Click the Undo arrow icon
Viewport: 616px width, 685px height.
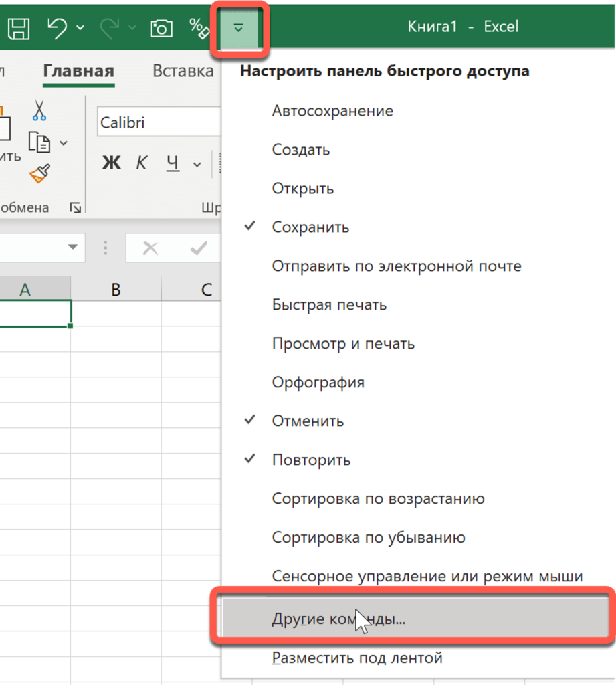pyautogui.click(x=58, y=27)
